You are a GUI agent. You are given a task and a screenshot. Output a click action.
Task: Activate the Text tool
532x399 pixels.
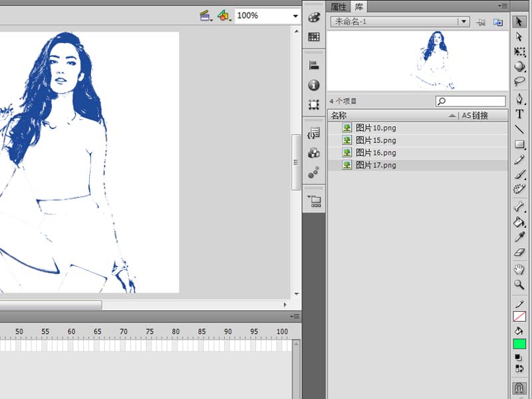coord(519,114)
